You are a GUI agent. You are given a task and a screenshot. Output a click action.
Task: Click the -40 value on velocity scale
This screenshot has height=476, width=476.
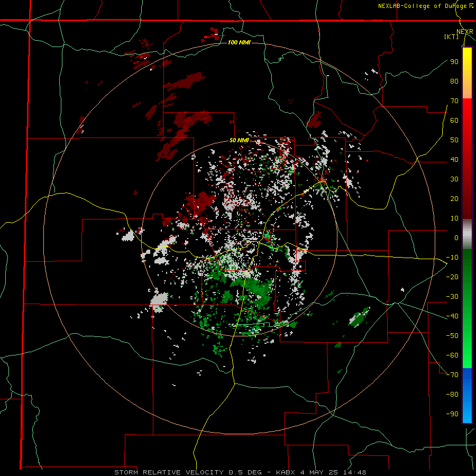pyautogui.click(x=452, y=316)
